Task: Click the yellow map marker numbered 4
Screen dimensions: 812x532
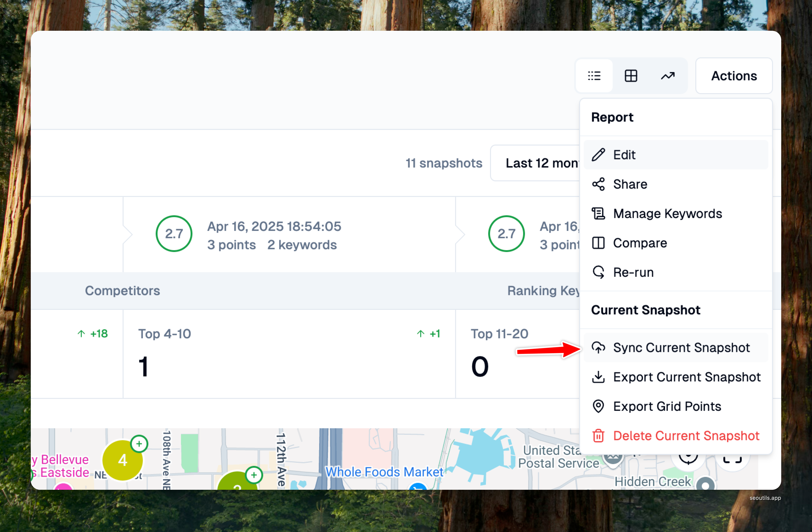Action: [122, 460]
